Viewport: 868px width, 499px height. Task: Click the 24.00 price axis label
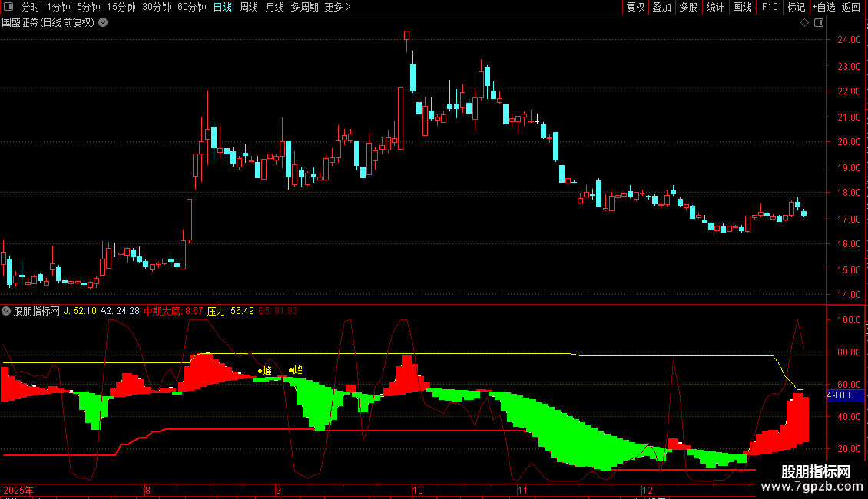tap(849, 40)
